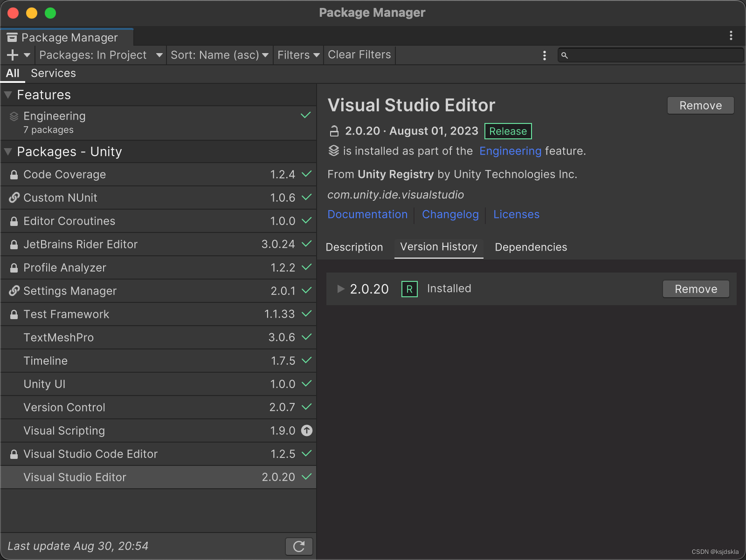
Task: Collapse the Packages - Unity section
Action: coord(8,151)
